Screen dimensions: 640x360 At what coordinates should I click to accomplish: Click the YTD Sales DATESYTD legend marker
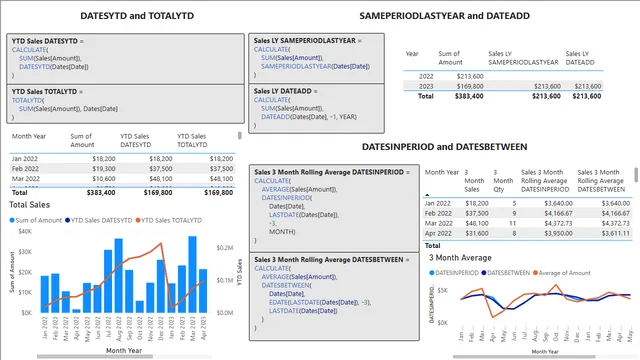(67, 220)
